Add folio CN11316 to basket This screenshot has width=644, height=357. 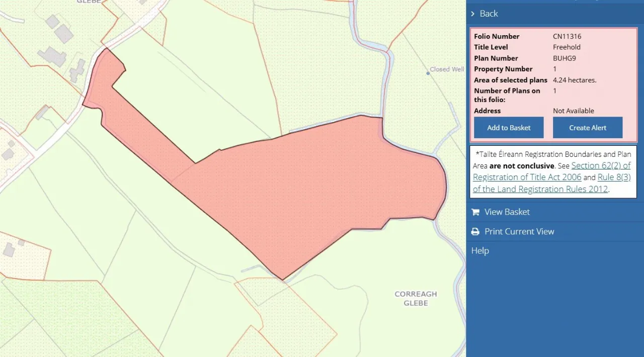[509, 128]
